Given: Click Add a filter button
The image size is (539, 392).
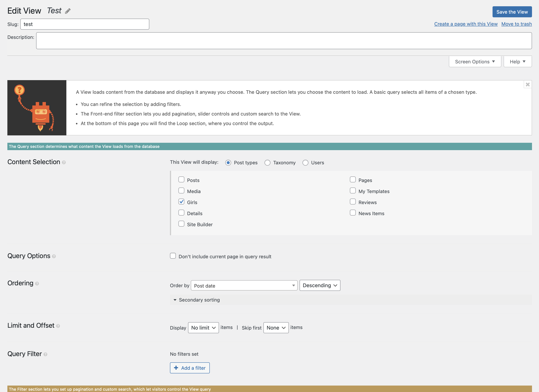Looking at the screenshot, I should click(x=190, y=368).
